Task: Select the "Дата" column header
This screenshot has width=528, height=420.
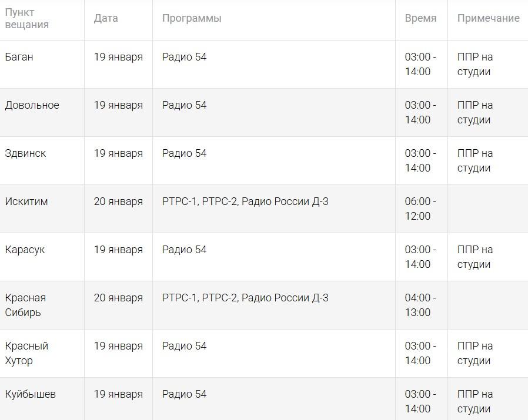Action: point(106,18)
